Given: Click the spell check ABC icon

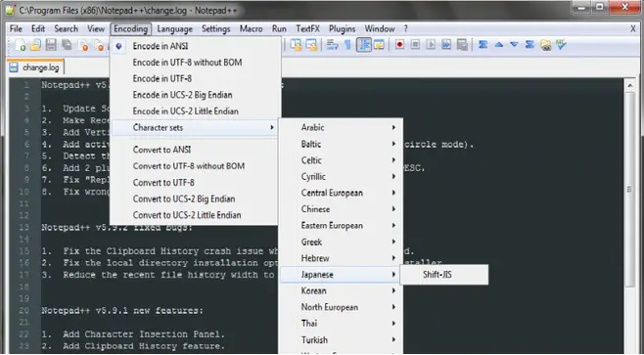Looking at the screenshot, I should tap(561, 45).
